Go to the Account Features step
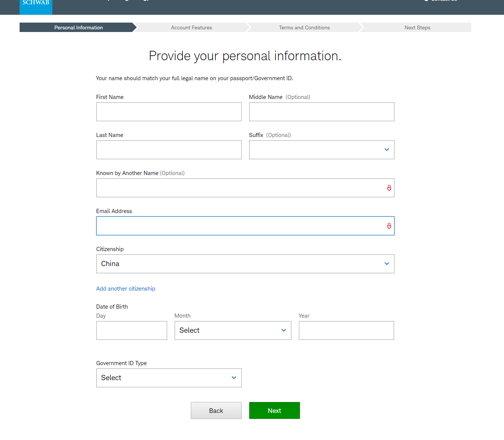The height and width of the screenshot is (440, 504). coord(192,27)
